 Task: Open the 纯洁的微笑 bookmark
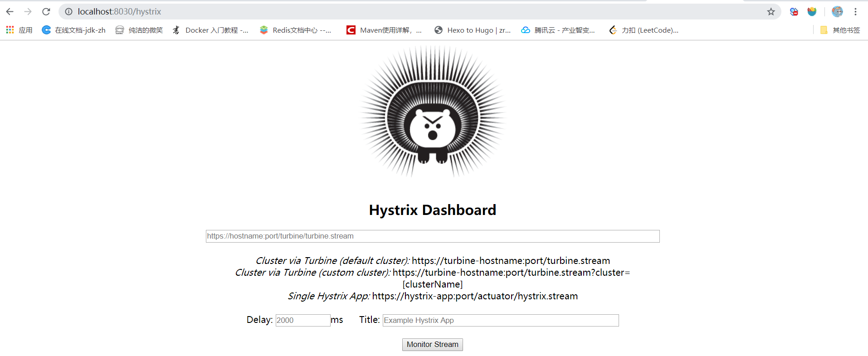[x=139, y=30]
